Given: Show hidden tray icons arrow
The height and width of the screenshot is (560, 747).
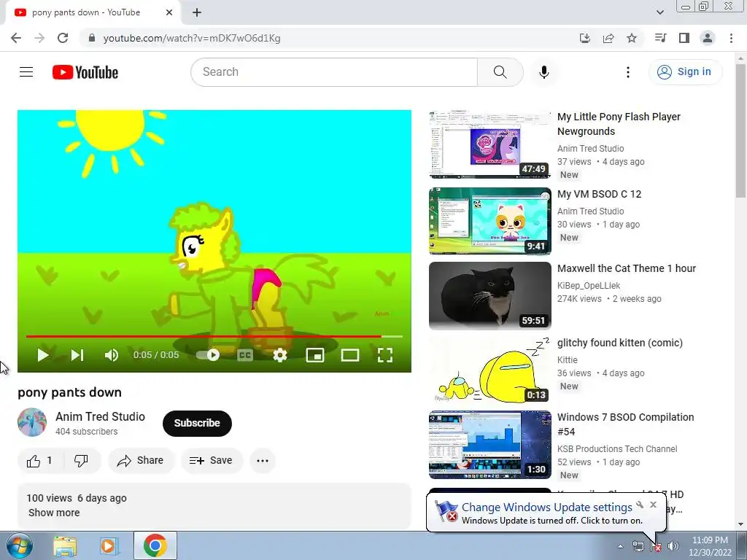Looking at the screenshot, I should coord(620,547).
